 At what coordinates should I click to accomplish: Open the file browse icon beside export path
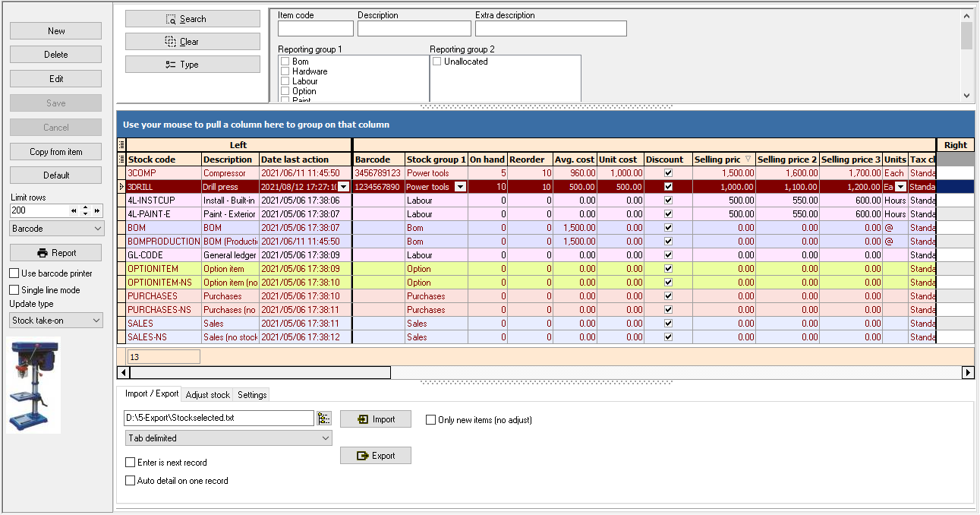click(x=324, y=419)
